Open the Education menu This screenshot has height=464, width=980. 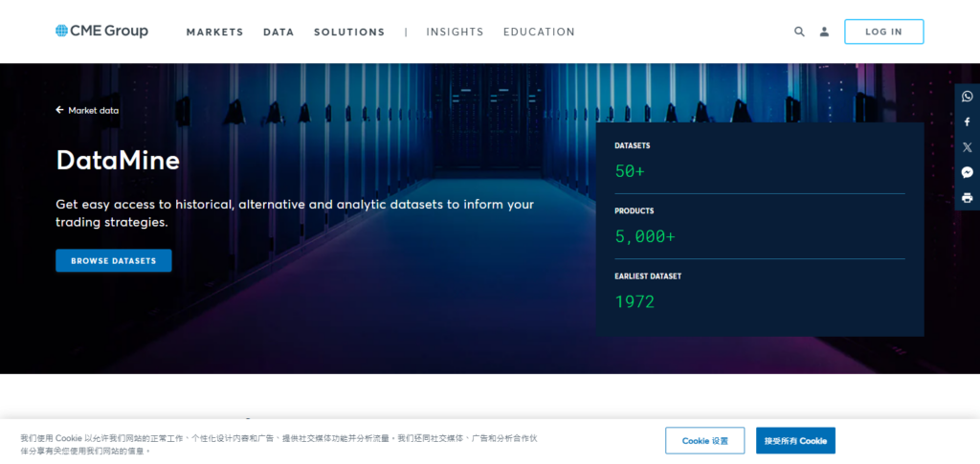540,32
